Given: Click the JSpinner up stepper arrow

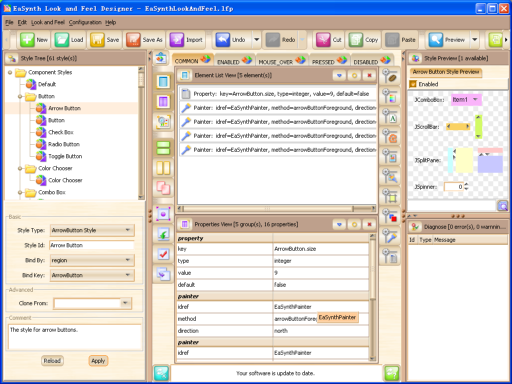Looking at the screenshot, I should pos(466,184).
